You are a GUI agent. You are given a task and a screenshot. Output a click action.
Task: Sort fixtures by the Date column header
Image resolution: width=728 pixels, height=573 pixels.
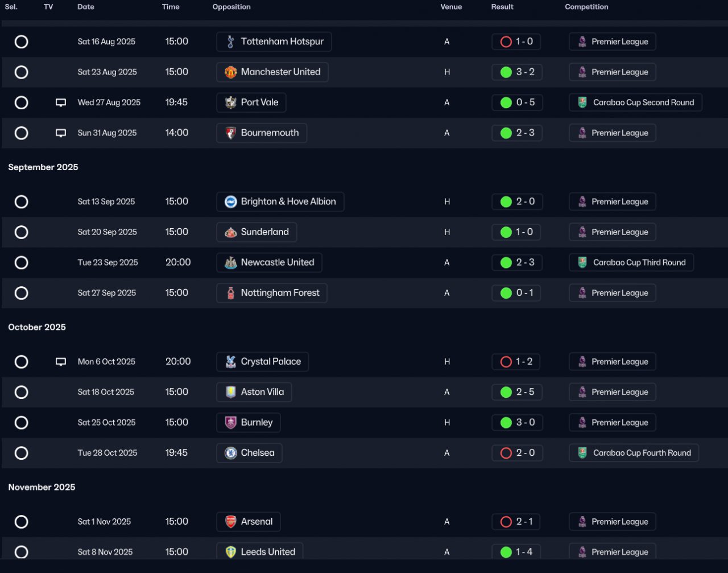click(86, 7)
